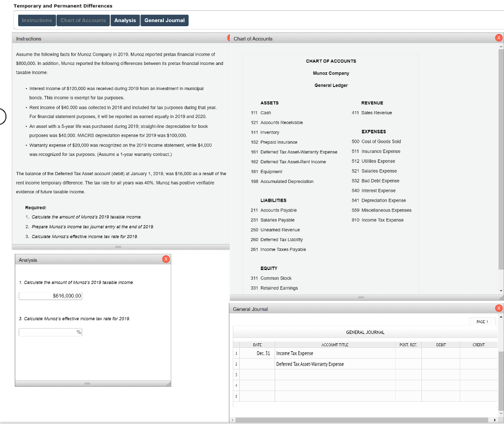Click the account title cell in journal row 5

[x=335, y=396]
